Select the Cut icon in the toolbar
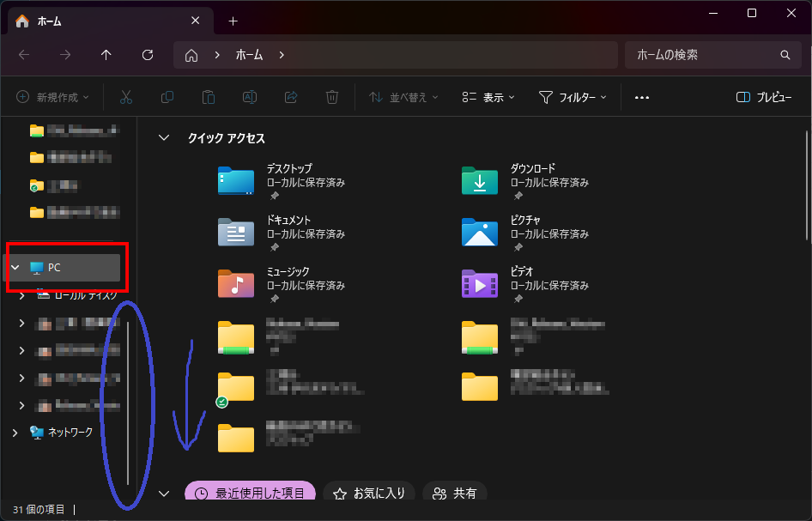Image resolution: width=812 pixels, height=521 pixels. coord(126,96)
